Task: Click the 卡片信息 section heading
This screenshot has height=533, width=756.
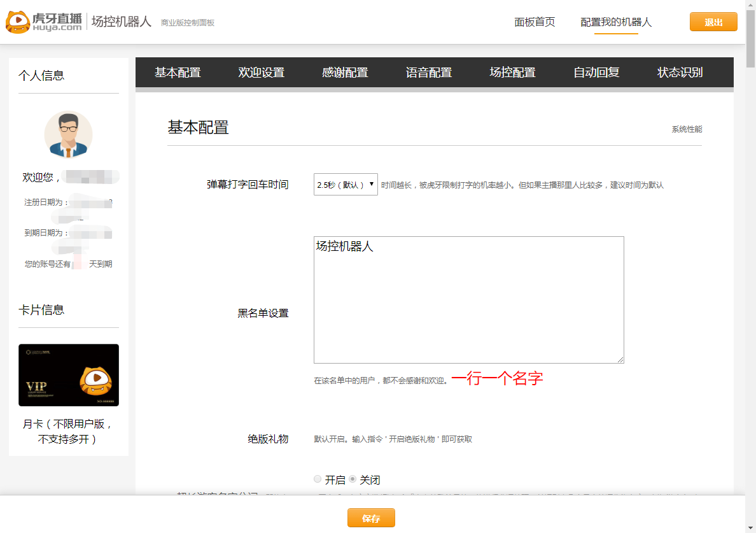Action: tap(41, 309)
